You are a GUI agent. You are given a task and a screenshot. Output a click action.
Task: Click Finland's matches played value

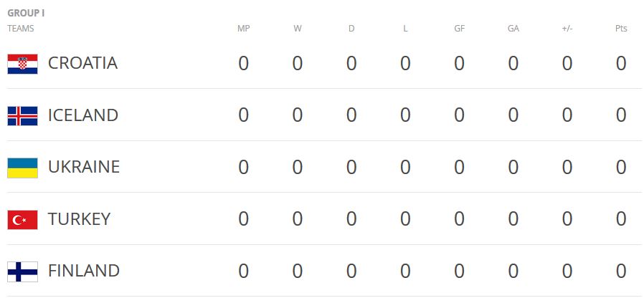tap(243, 271)
